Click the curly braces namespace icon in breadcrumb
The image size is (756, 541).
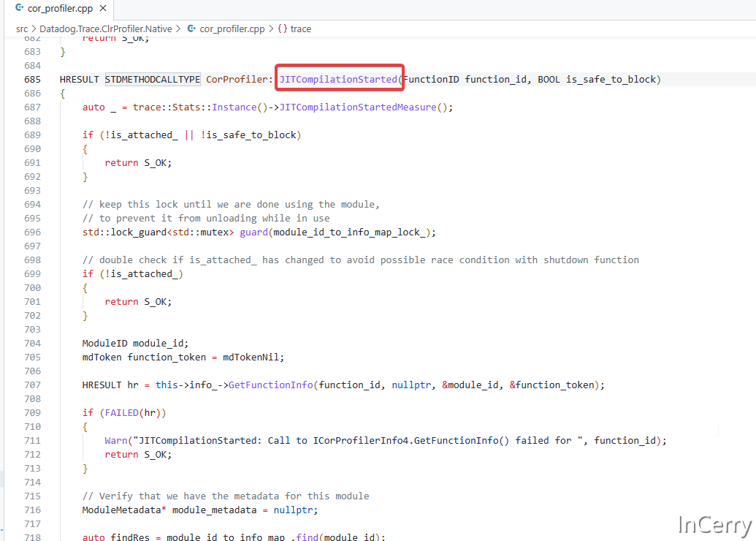pos(282,29)
